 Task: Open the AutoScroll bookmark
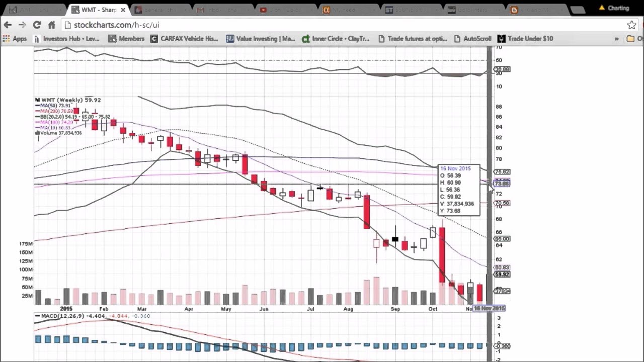pos(472,39)
